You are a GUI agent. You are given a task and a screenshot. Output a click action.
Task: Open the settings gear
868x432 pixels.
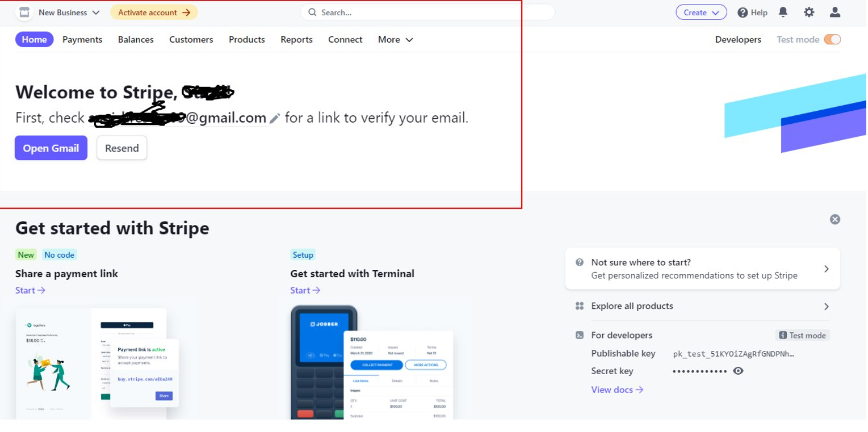pyautogui.click(x=809, y=12)
